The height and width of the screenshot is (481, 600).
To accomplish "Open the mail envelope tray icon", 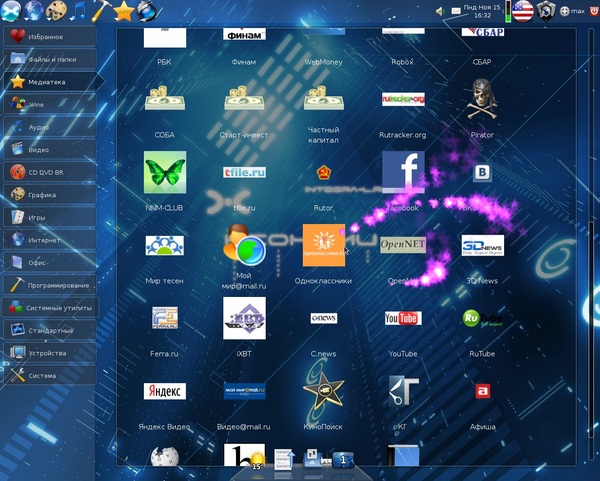I will pyautogui.click(x=456, y=11).
